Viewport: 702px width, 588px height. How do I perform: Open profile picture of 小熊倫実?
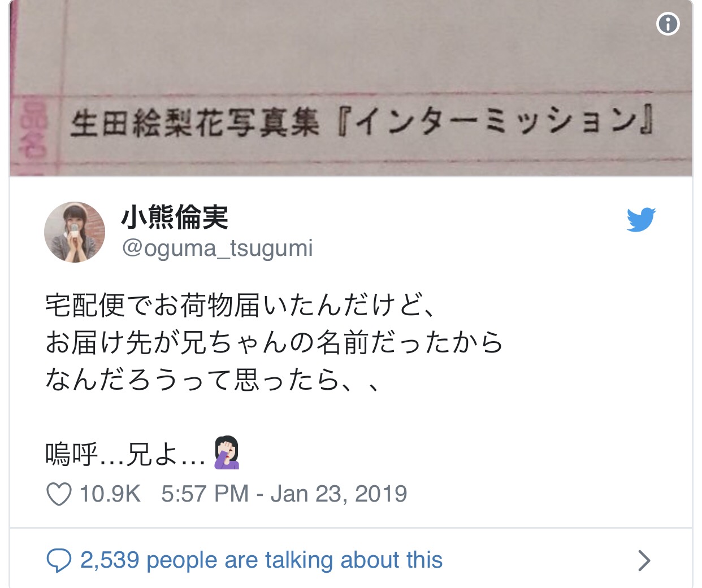pos(75,232)
